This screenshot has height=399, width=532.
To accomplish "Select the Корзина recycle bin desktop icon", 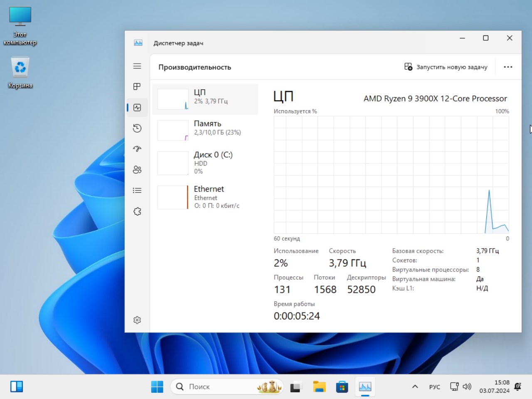I will coord(20,73).
